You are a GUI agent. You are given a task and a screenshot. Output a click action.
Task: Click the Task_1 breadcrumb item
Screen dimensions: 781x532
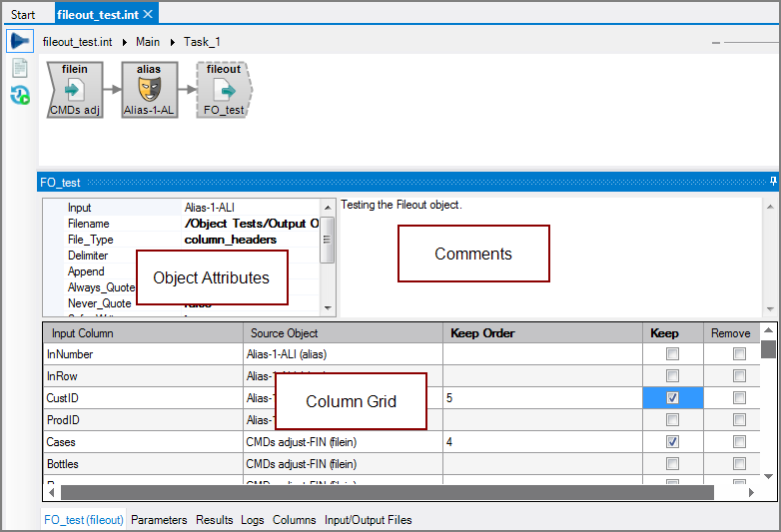pyautogui.click(x=202, y=42)
